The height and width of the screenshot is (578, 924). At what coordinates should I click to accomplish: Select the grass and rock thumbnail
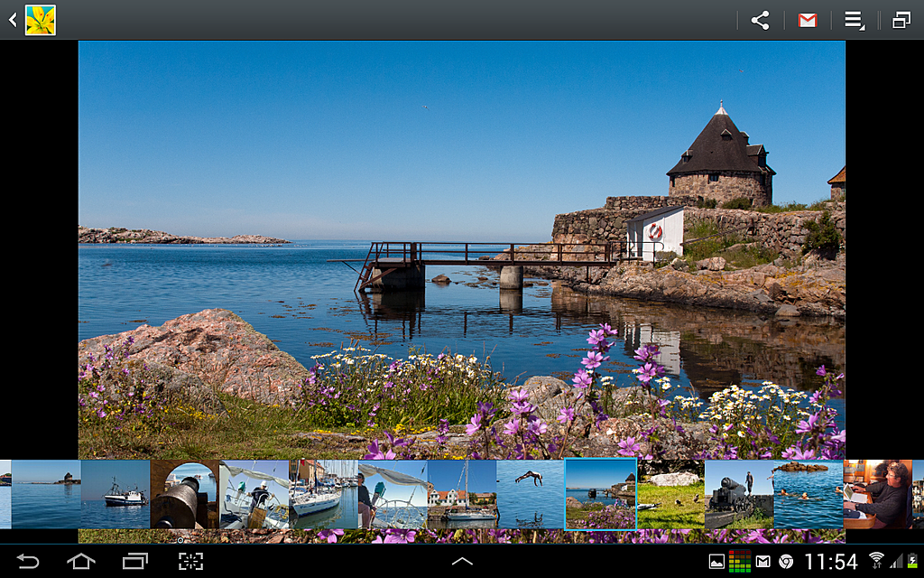point(670,494)
